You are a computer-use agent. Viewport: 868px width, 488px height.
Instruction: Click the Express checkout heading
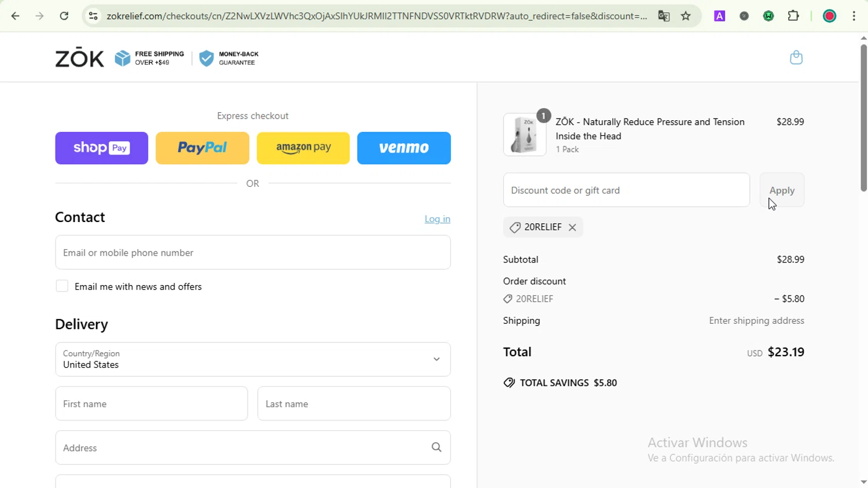(253, 116)
